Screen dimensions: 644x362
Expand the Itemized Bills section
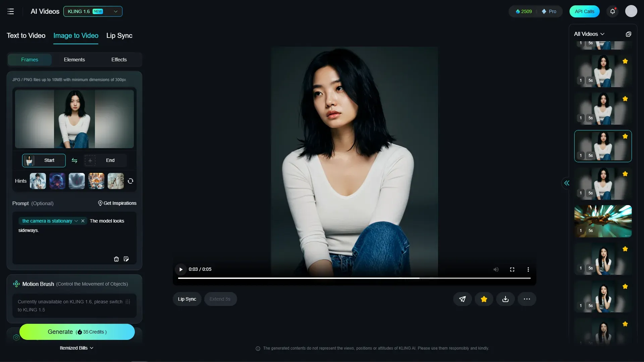tap(76, 348)
